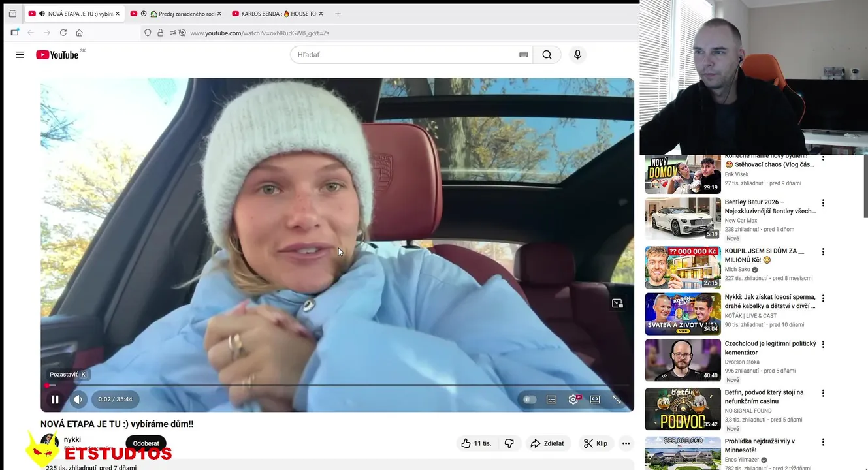Image resolution: width=868 pixels, height=470 pixels.
Task: Start voice search with the microphone icon
Action: coord(577,55)
